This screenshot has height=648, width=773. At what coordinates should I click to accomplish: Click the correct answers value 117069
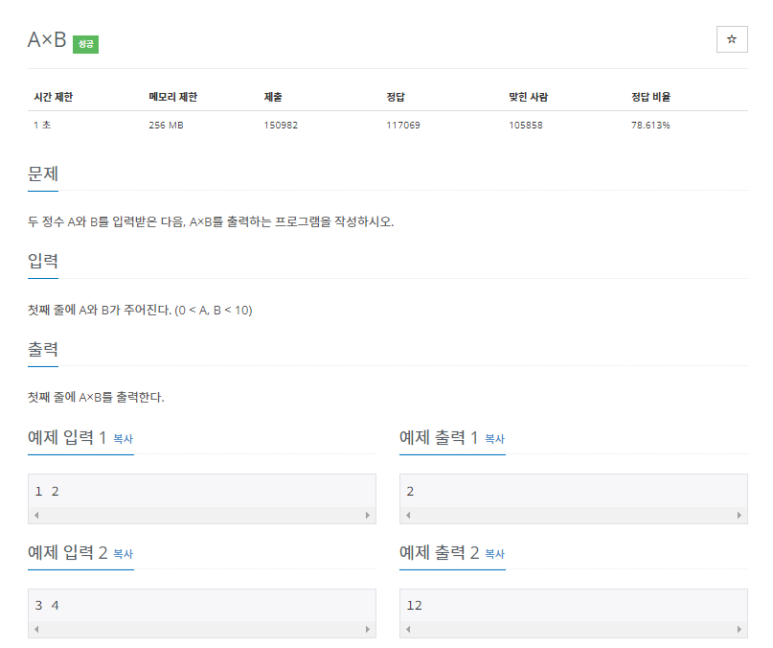tap(403, 125)
